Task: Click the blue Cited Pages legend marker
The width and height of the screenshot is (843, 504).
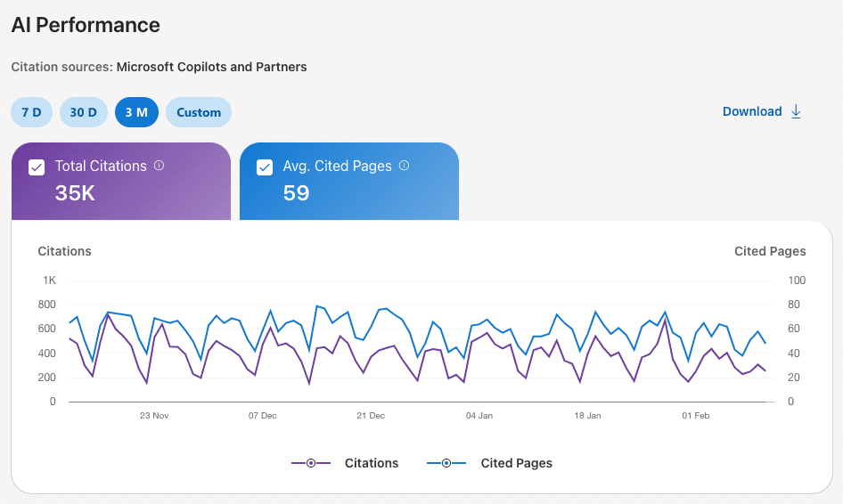Action: click(x=446, y=463)
